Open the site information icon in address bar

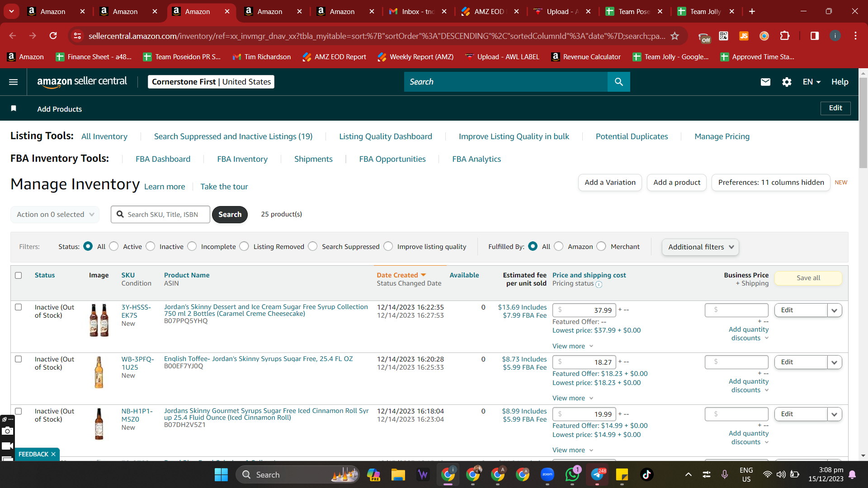[78, 36]
